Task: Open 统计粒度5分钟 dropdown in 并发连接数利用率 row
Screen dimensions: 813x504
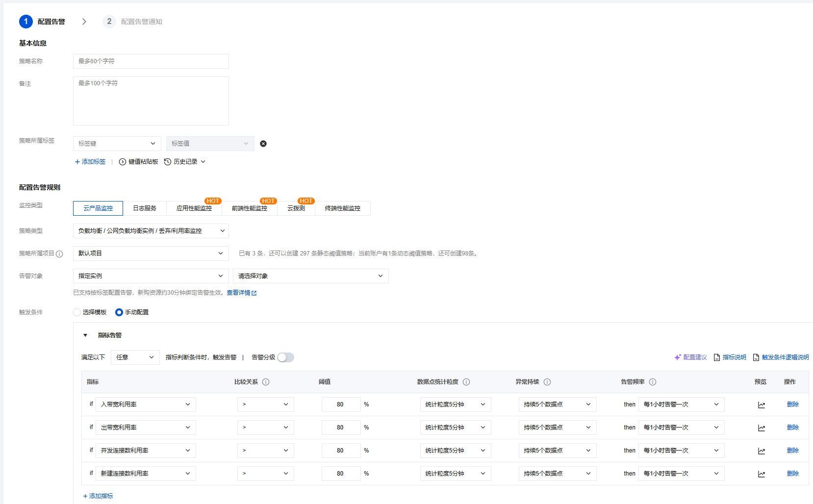Action: (456, 451)
